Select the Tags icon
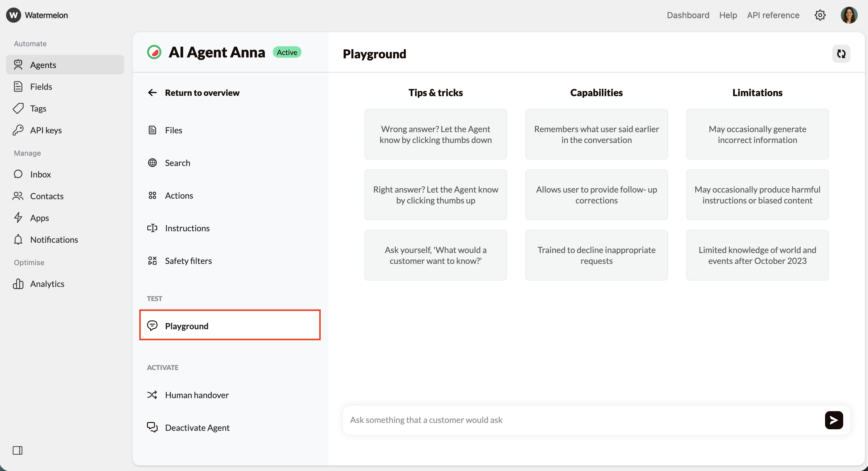The height and width of the screenshot is (471, 868). (x=19, y=108)
